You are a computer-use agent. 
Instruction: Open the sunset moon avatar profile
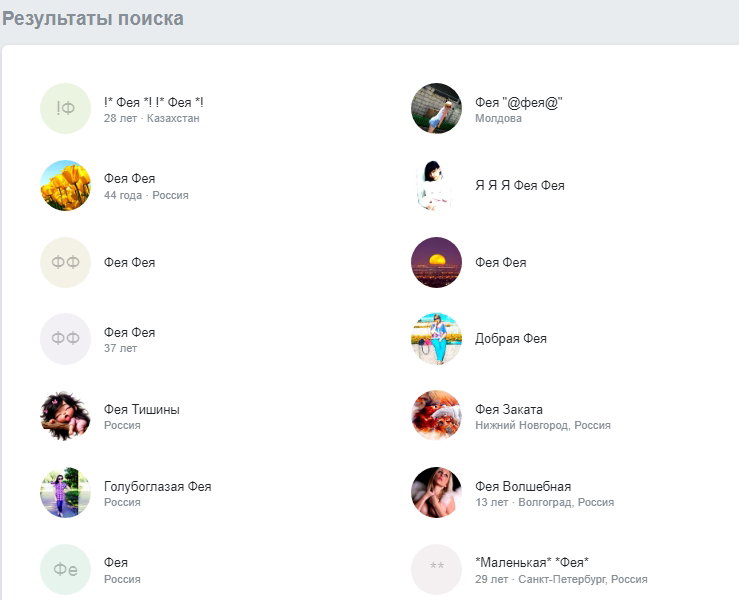tap(436, 262)
